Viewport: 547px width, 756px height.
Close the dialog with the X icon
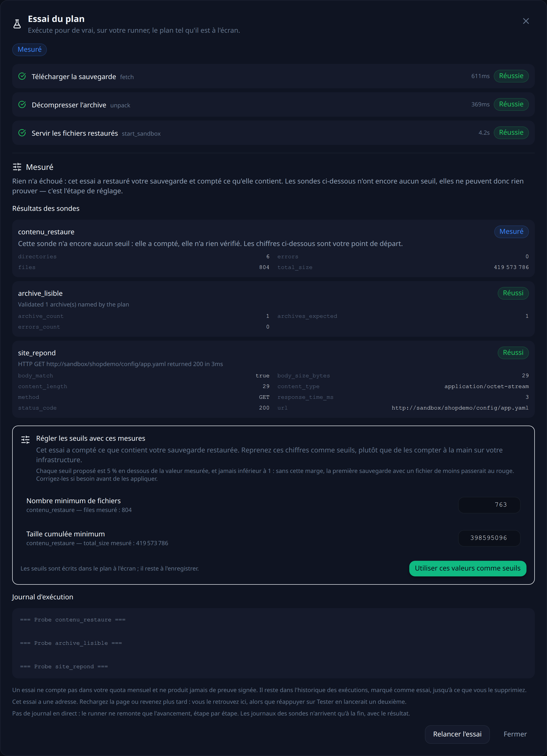click(x=526, y=21)
